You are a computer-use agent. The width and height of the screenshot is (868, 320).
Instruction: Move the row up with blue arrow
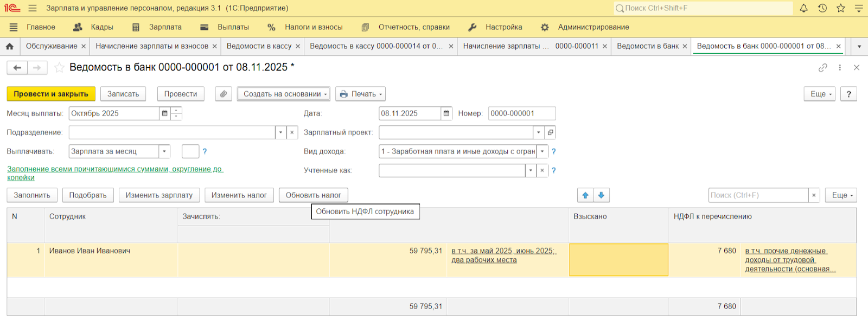[585, 195]
